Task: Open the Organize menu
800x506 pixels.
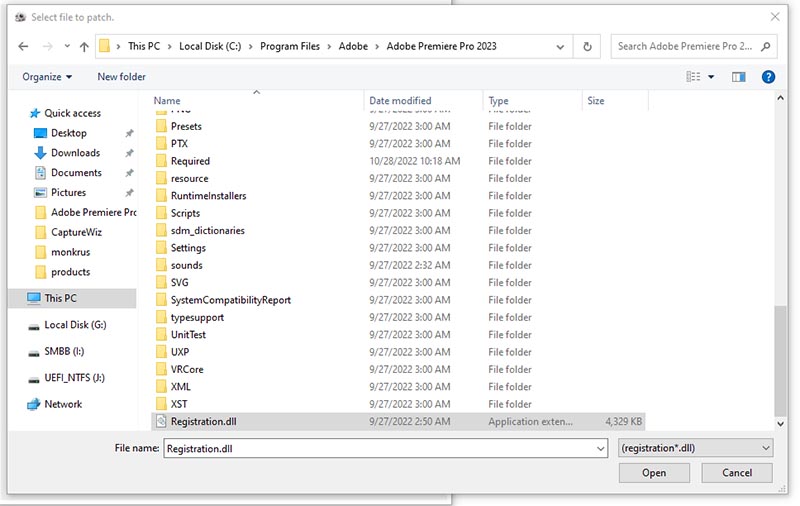Action: click(47, 77)
